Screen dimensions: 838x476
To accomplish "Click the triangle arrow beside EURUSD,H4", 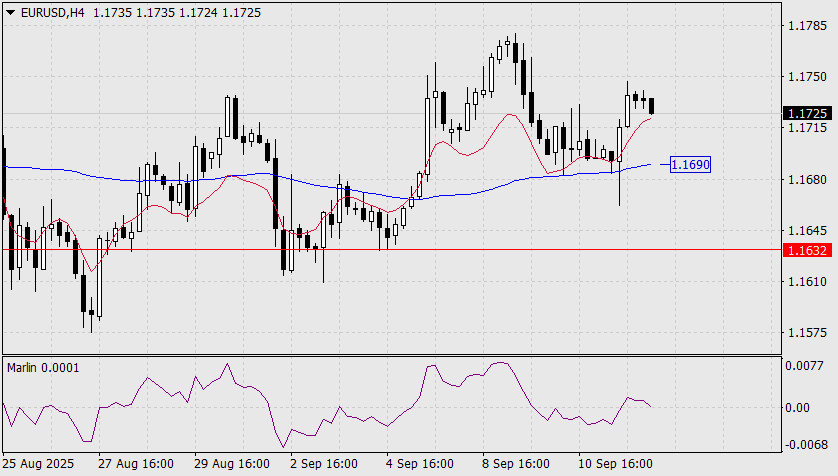I will [9, 11].
